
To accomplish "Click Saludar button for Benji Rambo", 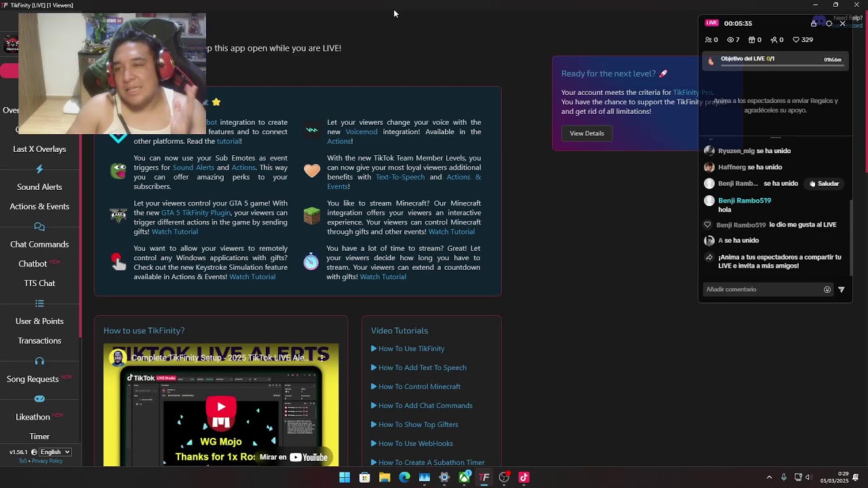I will pyautogui.click(x=823, y=184).
